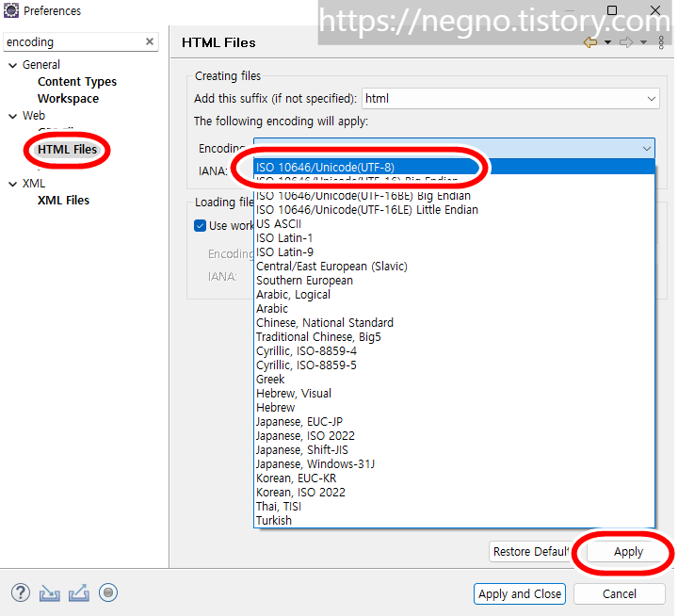Click the import preferences icon
678x616 pixels.
pos(50,592)
